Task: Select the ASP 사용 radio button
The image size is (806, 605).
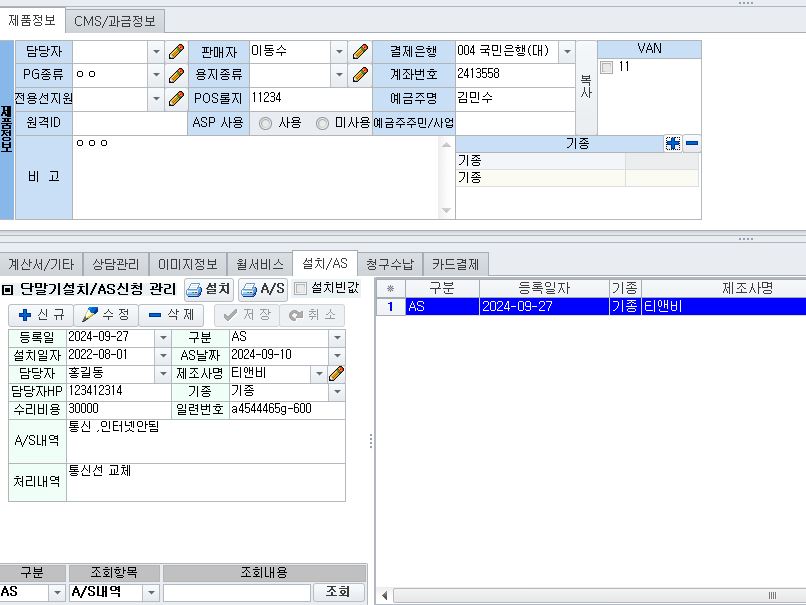Action: tap(266, 124)
